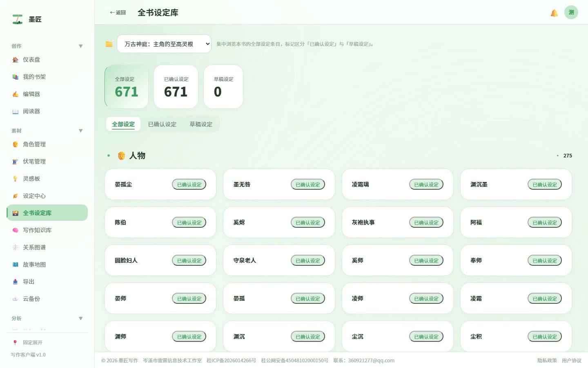
Task: Select the 草稿设定 0 stat card
Action: tap(223, 87)
